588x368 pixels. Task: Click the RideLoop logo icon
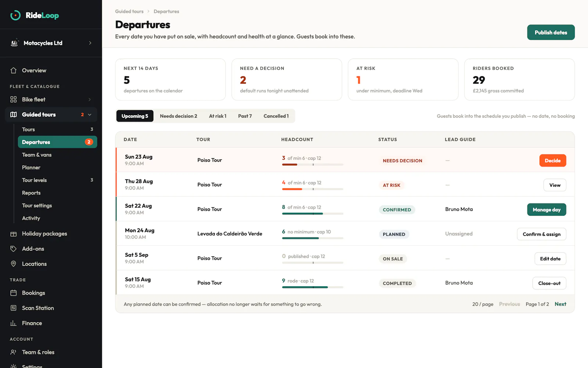[x=15, y=15]
